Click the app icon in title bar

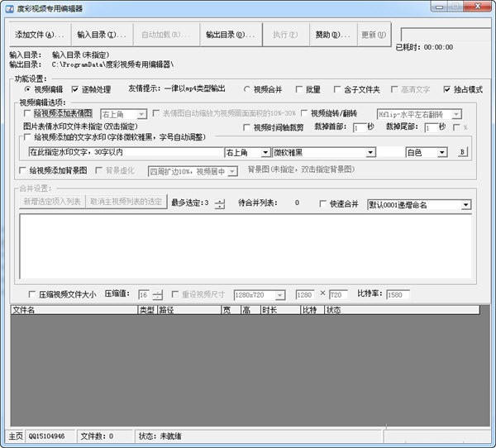coord(7,7)
